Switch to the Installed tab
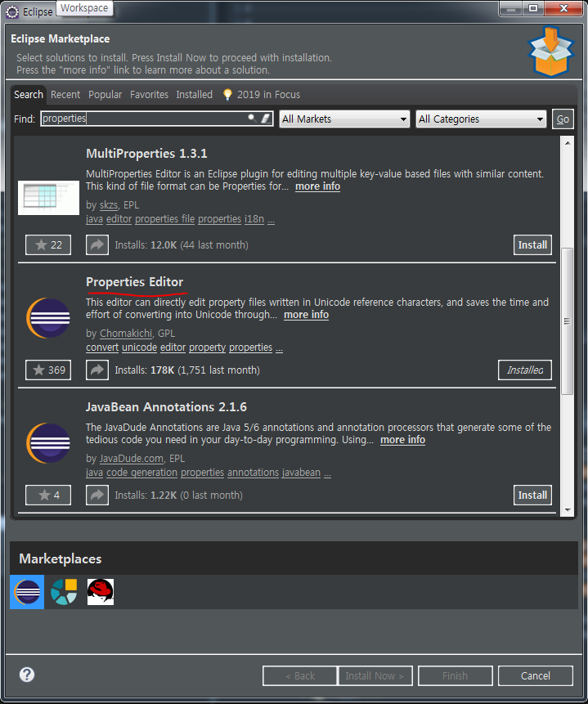This screenshot has width=588, height=704. click(195, 94)
